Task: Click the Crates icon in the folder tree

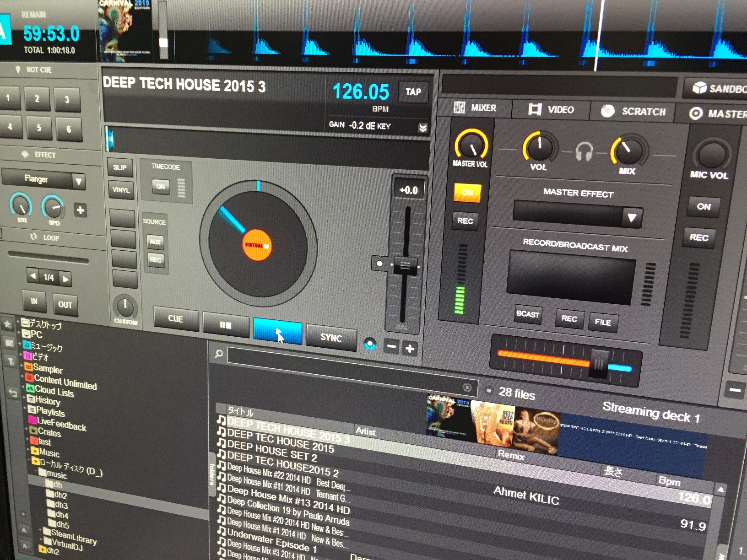Action: [x=33, y=430]
